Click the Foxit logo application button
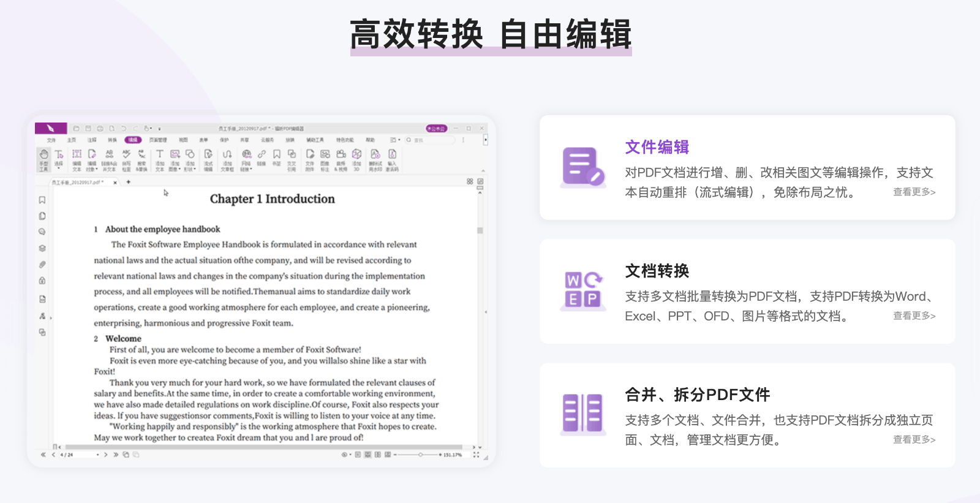The image size is (980, 503). tap(51, 128)
